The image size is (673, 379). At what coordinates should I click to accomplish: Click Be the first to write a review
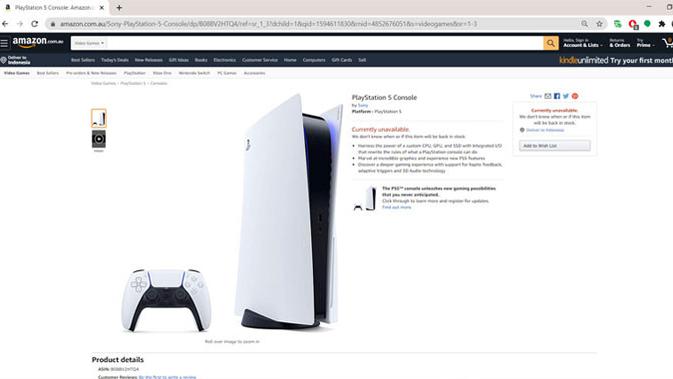(167, 377)
